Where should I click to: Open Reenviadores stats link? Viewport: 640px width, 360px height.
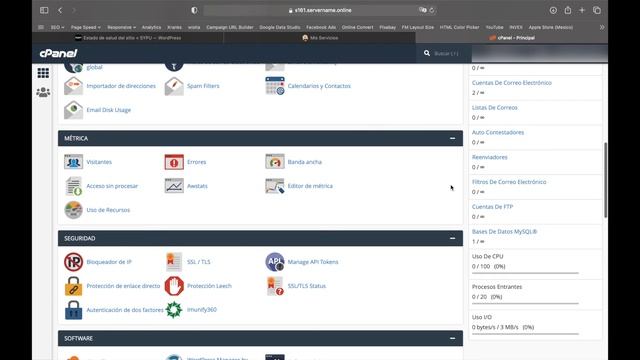coord(489,158)
